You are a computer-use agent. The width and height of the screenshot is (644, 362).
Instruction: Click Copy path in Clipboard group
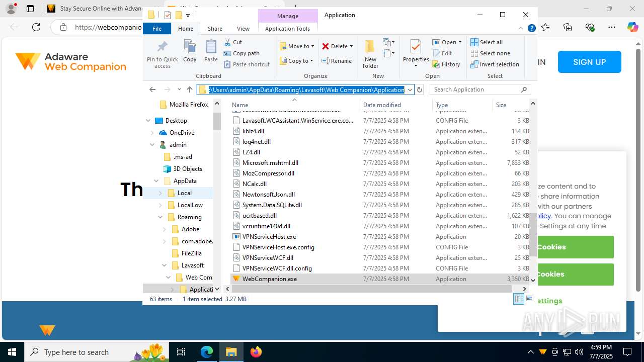click(x=242, y=53)
